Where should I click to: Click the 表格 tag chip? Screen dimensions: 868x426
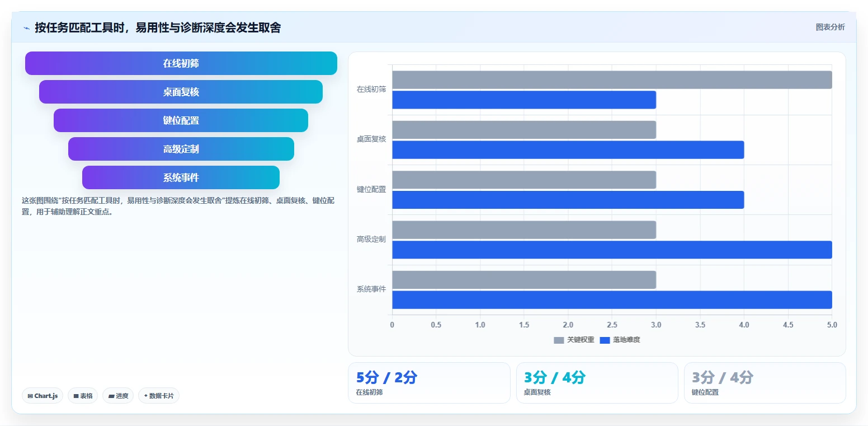(83, 396)
